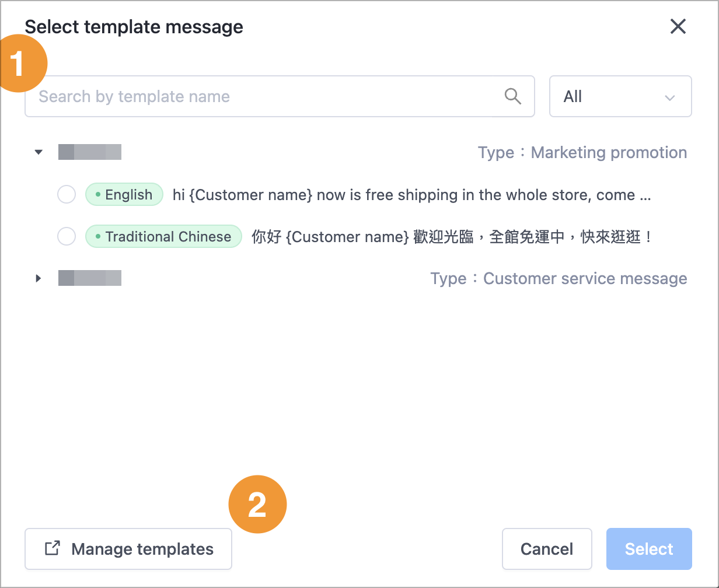Click the external link icon on Manage templates
The height and width of the screenshot is (588, 719).
pos(53,548)
